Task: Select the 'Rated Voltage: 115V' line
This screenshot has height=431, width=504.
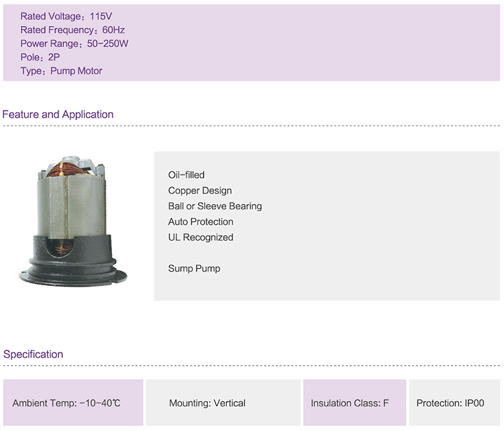Action: coord(66,16)
